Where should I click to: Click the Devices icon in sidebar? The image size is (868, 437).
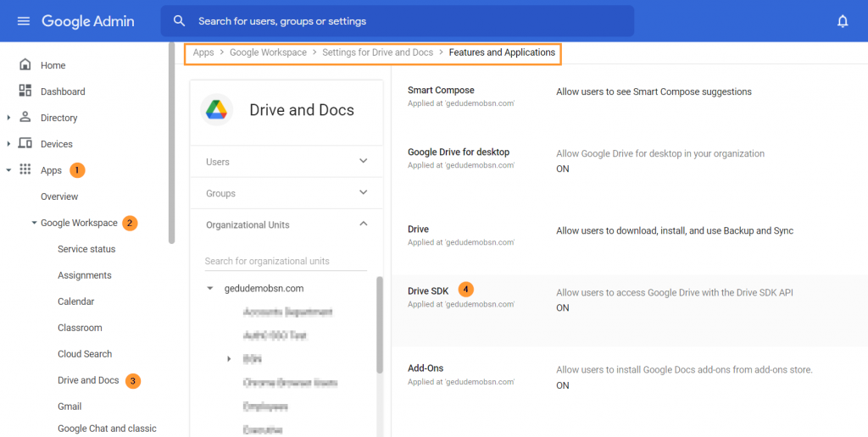tap(25, 143)
